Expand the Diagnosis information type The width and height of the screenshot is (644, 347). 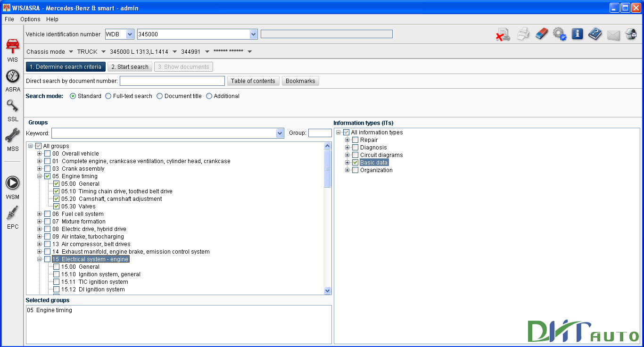[347, 148]
